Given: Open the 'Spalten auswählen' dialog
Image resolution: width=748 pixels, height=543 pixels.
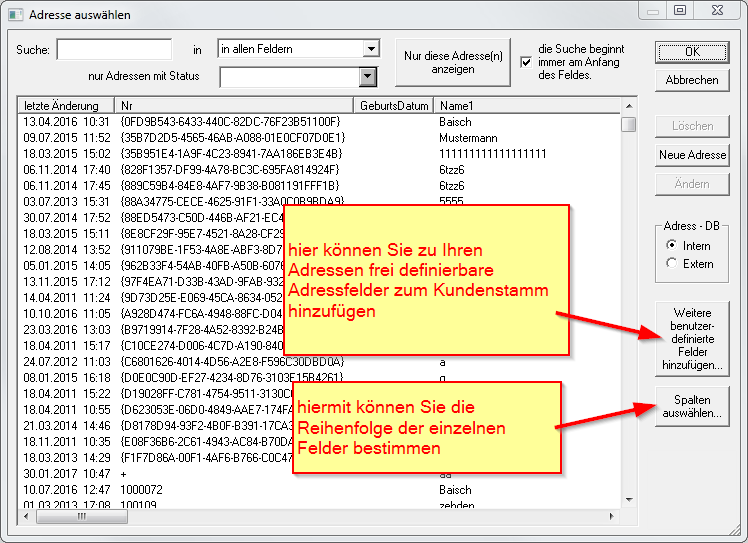Looking at the screenshot, I should (x=692, y=406).
